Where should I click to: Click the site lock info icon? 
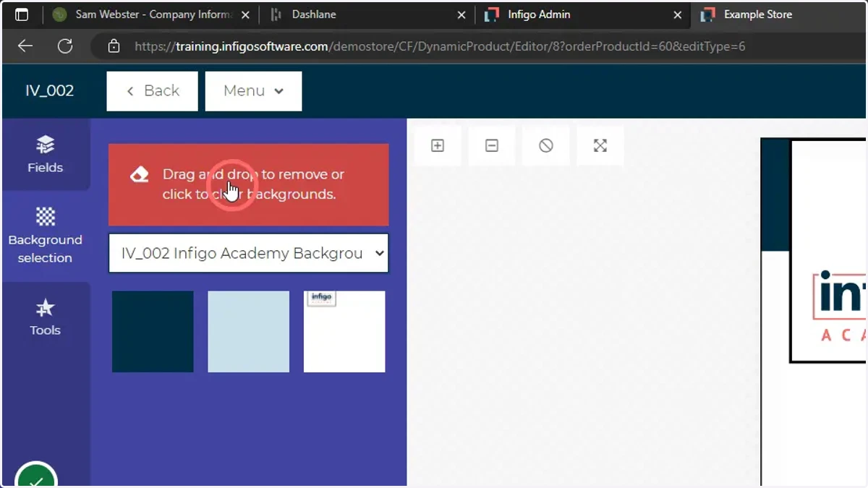click(x=114, y=46)
